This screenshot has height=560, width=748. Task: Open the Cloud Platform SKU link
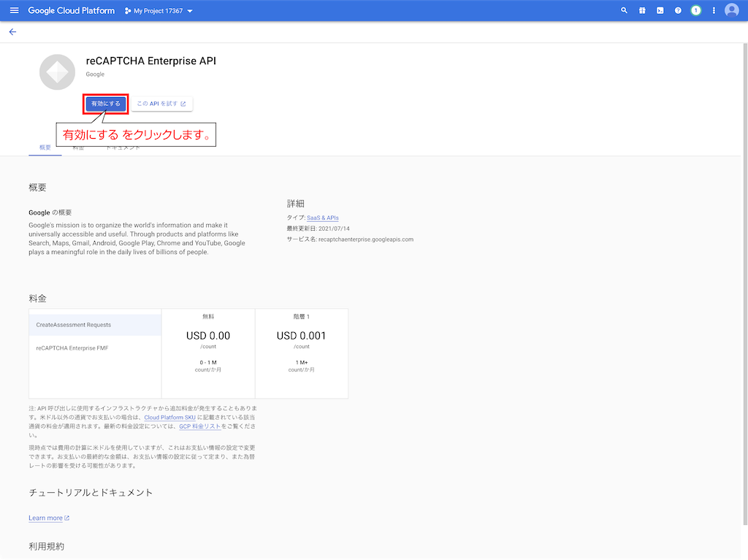click(x=169, y=418)
